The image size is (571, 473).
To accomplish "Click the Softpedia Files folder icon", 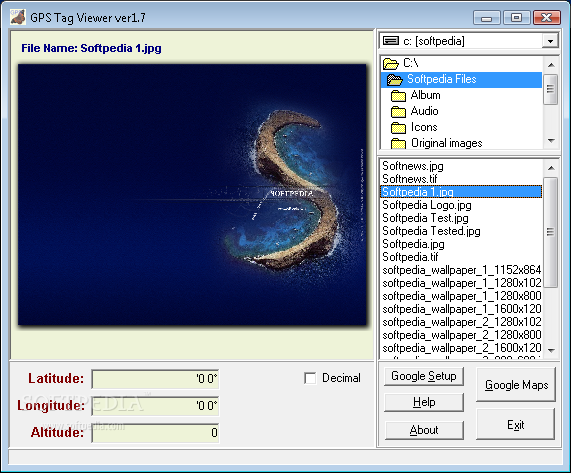I will click(x=395, y=79).
